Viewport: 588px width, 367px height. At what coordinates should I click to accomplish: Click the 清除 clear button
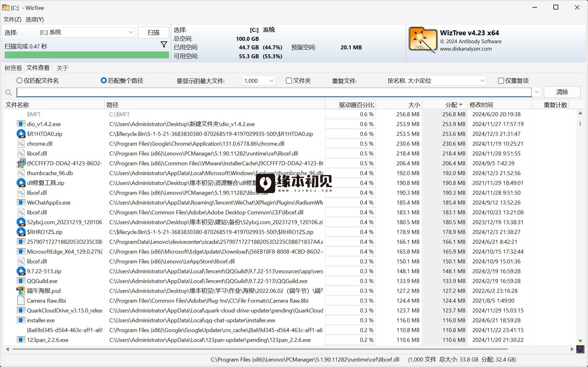tap(562, 92)
